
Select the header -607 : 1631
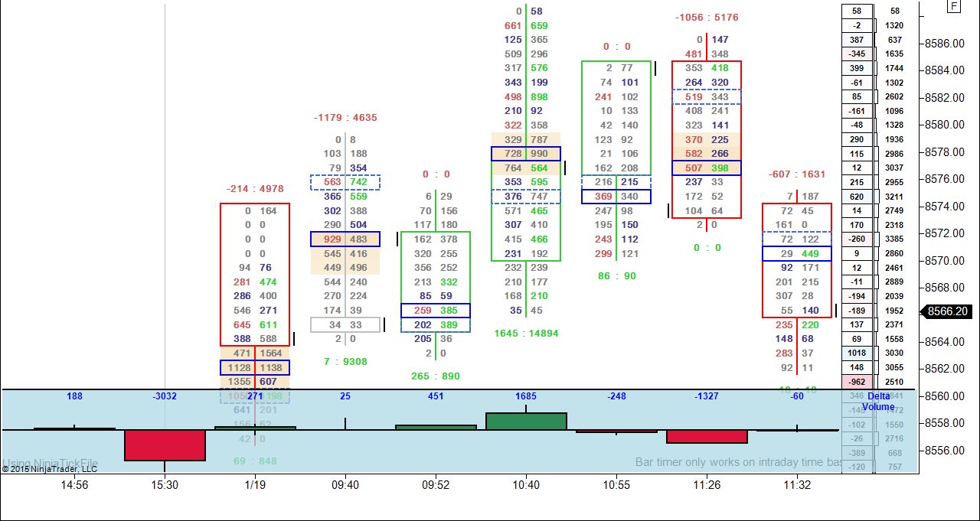(x=797, y=174)
